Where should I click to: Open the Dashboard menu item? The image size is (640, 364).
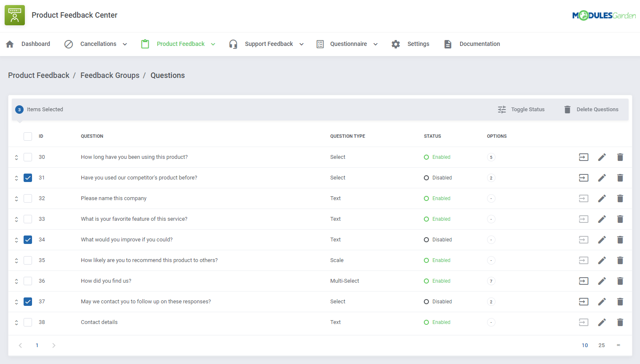click(x=35, y=44)
